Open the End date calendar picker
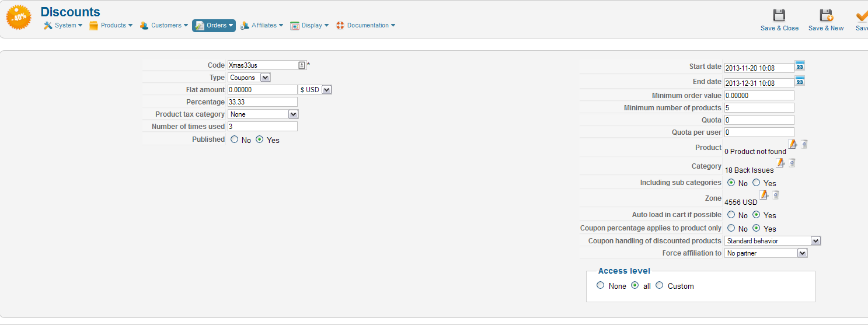Image resolution: width=868 pixels, height=325 pixels. (800, 81)
